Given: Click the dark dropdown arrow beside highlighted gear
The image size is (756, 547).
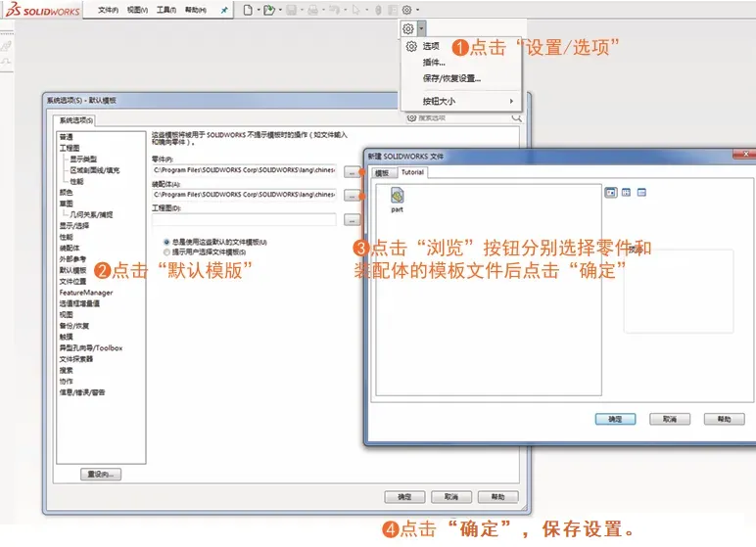Looking at the screenshot, I should 421,29.
